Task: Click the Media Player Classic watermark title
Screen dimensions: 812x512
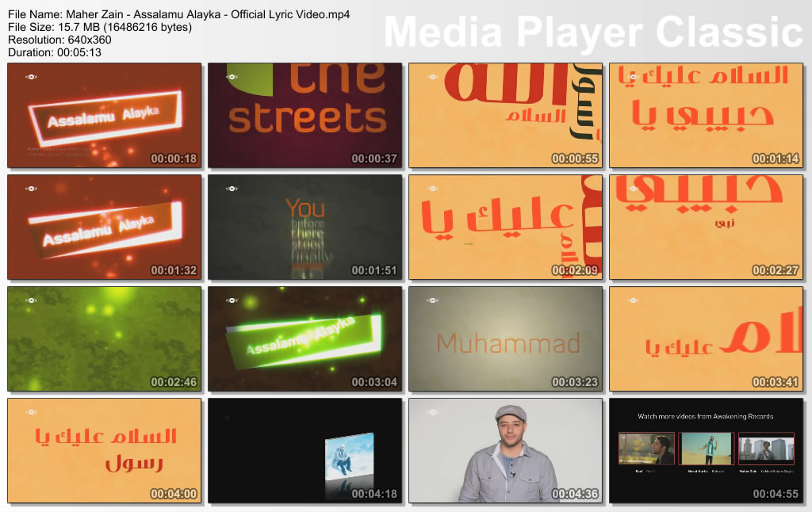Action: (594, 32)
